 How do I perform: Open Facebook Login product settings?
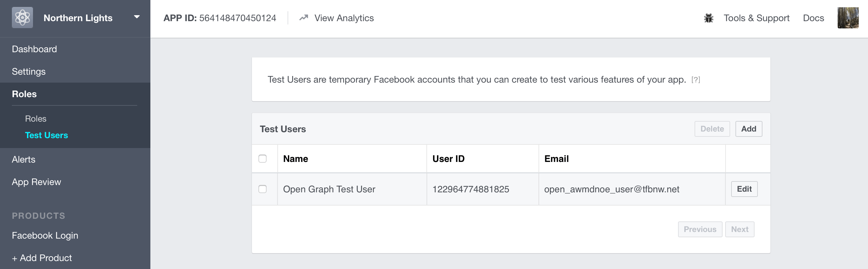(x=45, y=235)
